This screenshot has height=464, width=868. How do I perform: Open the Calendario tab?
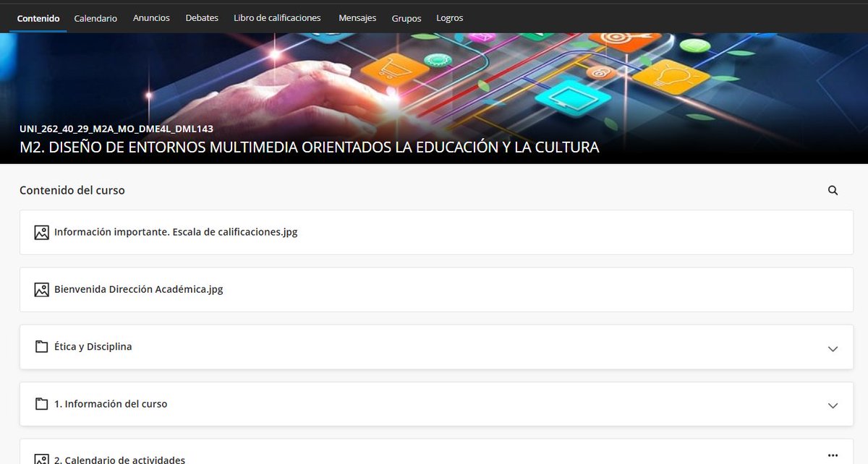[x=95, y=18]
